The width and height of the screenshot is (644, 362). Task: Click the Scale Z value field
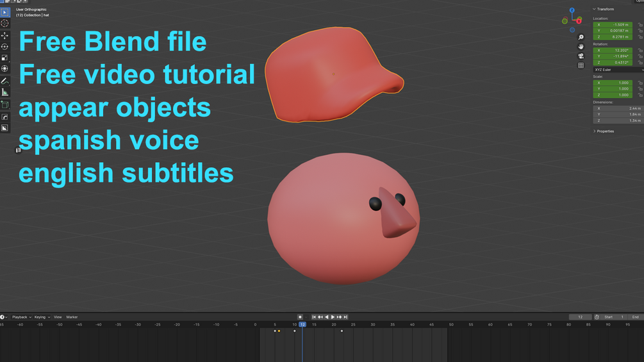[x=613, y=95]
